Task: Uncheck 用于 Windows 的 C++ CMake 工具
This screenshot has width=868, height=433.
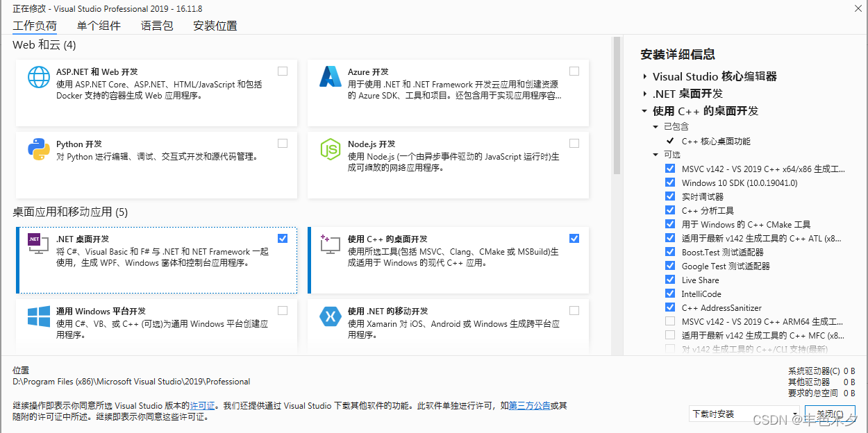Action: [670, 224]
